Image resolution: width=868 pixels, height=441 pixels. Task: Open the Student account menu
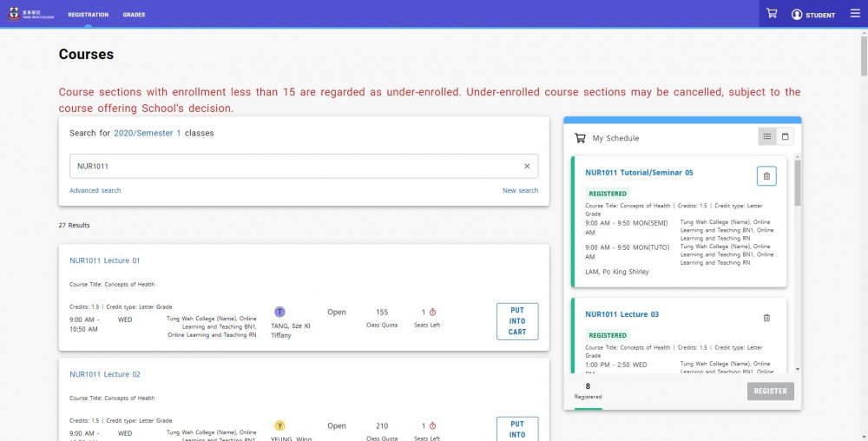[812, 15]
